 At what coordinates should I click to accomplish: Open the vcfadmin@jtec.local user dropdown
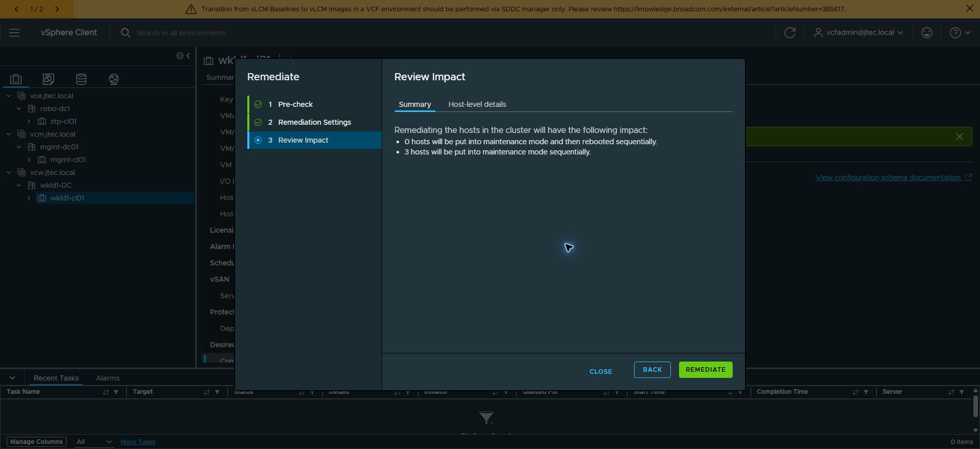(858, 32)
